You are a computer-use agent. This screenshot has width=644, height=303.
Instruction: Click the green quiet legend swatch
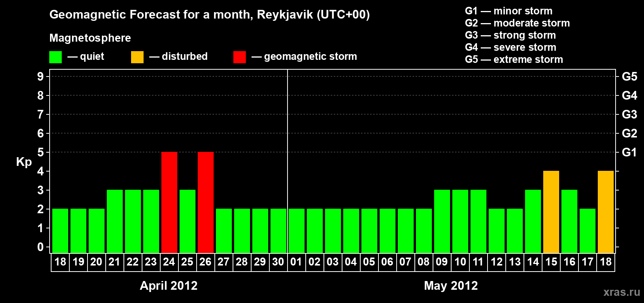(56, 57)
